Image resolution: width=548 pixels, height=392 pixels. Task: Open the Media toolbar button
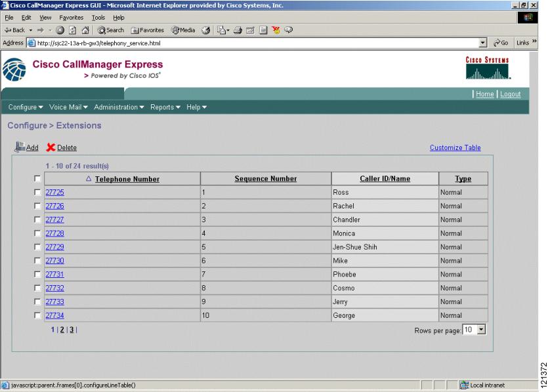click(183, 30)
